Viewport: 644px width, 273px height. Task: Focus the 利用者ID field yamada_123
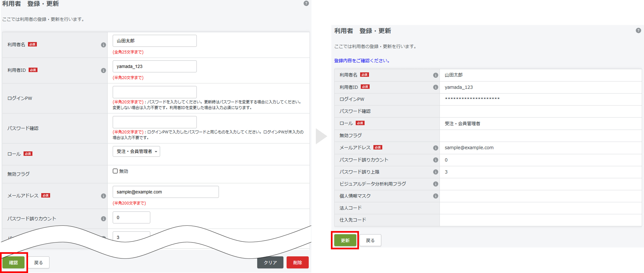(154, 67)
